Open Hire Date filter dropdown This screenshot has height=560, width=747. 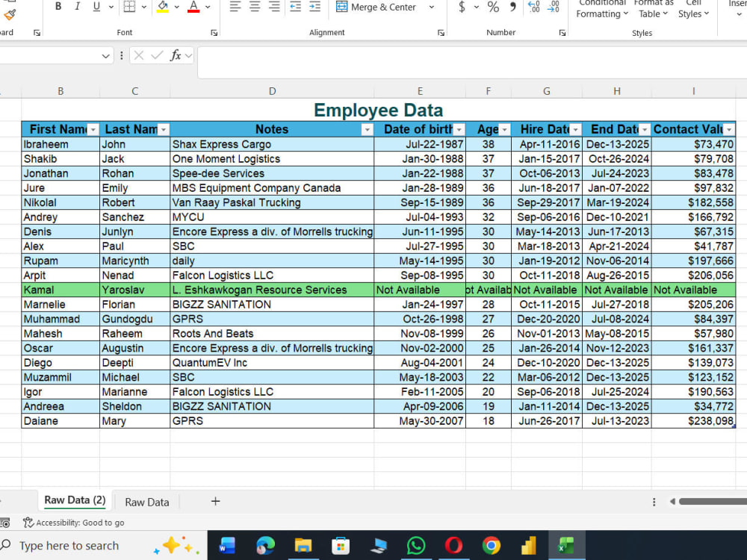pyautogui.click(x=575, y=129)
